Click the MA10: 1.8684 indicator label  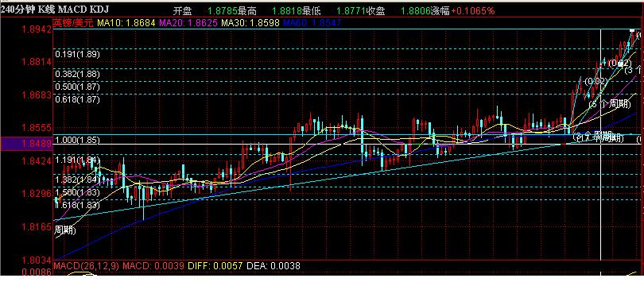[126, 23]
